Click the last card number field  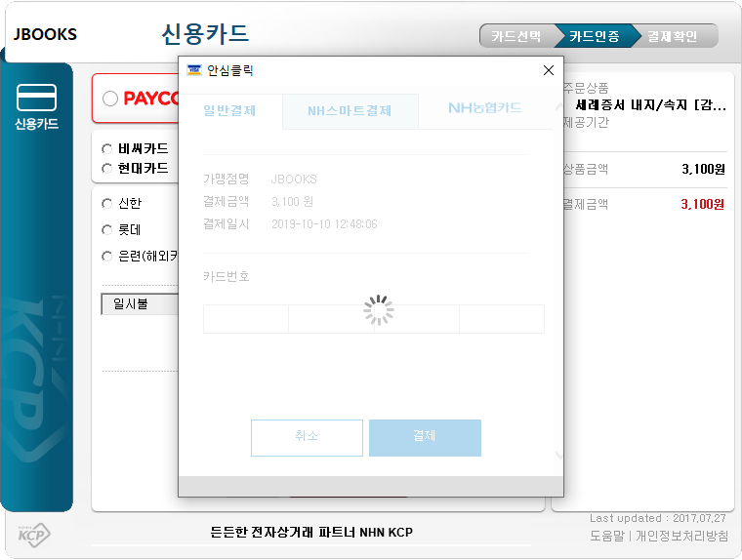(x=502, y=319)
